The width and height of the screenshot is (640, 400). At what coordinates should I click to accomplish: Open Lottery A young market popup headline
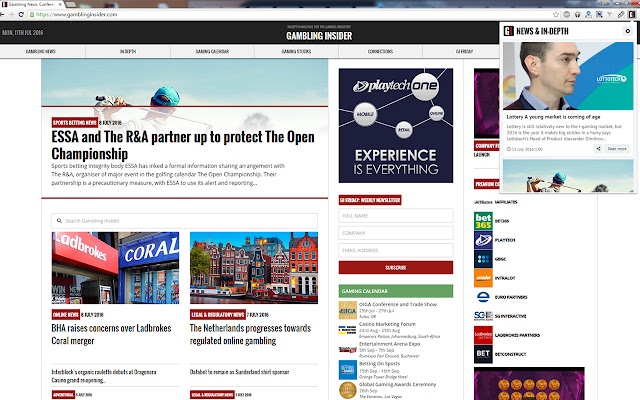tap(553, 117)
